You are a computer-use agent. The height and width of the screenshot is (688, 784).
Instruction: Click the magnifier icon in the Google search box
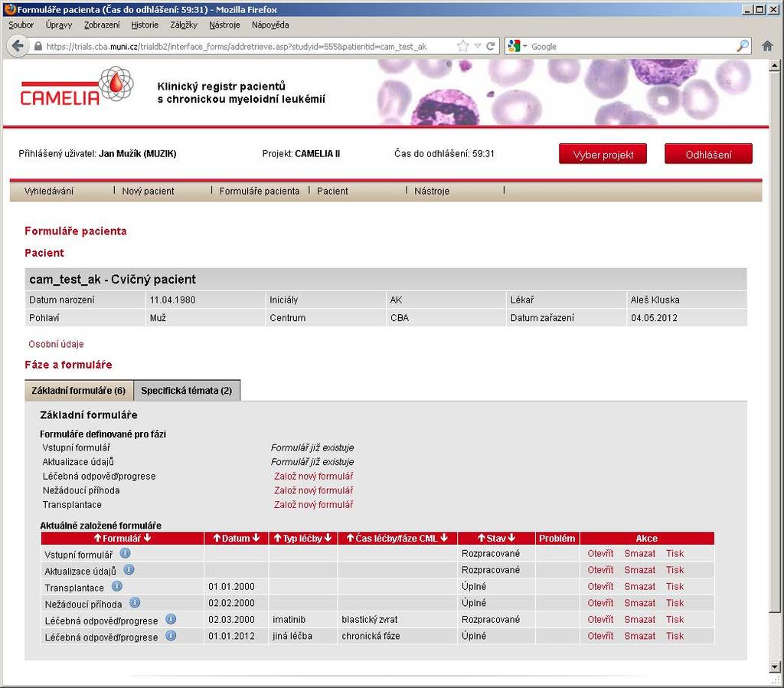[x=743, y=46]
